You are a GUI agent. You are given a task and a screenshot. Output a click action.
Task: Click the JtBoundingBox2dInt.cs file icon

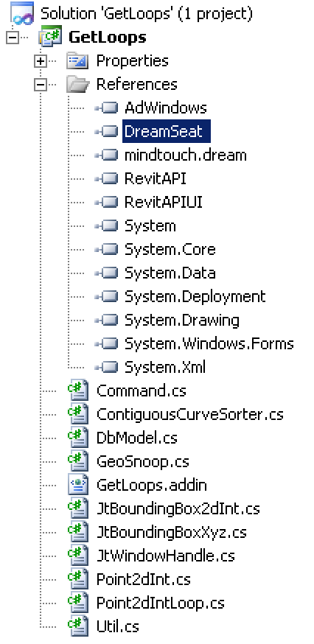(78, 509)
